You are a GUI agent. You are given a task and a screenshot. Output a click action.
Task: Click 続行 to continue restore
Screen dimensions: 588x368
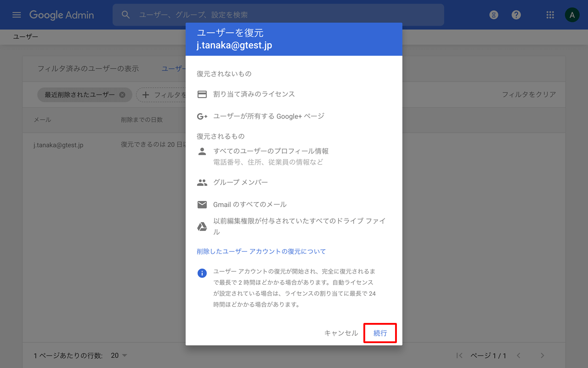coord(380,333)
